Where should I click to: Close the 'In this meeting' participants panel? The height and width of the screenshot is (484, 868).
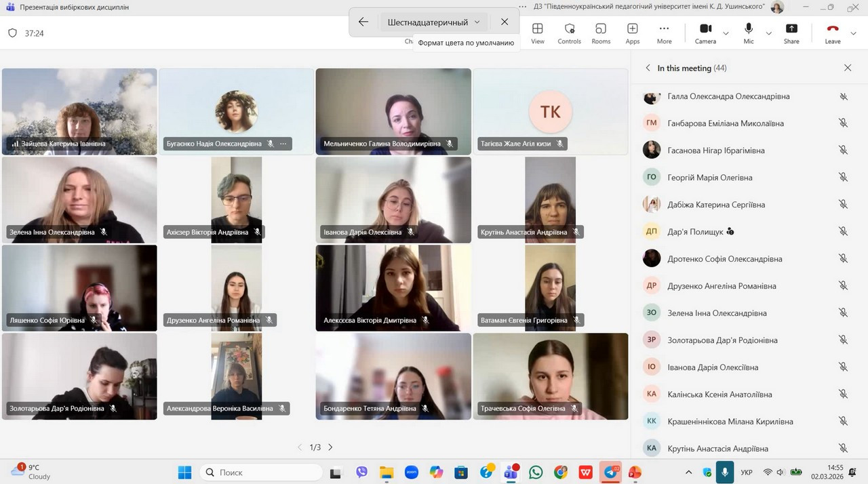(847, 68)
